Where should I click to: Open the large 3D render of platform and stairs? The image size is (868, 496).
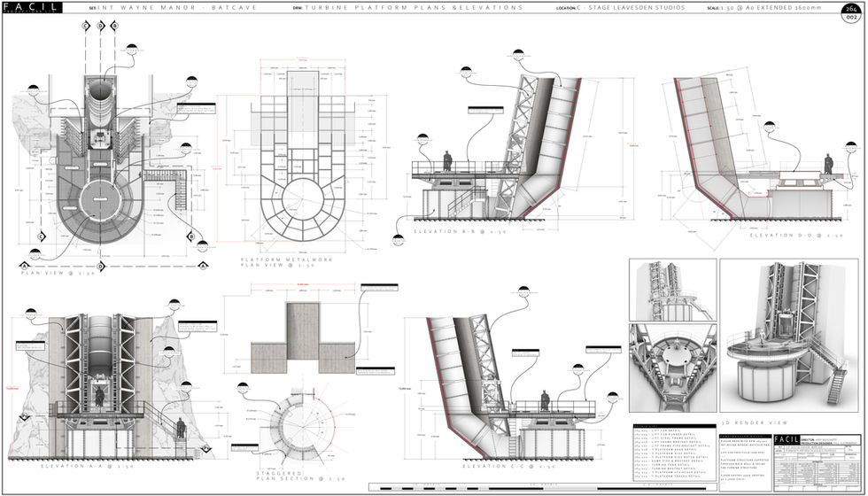[789, 336]
